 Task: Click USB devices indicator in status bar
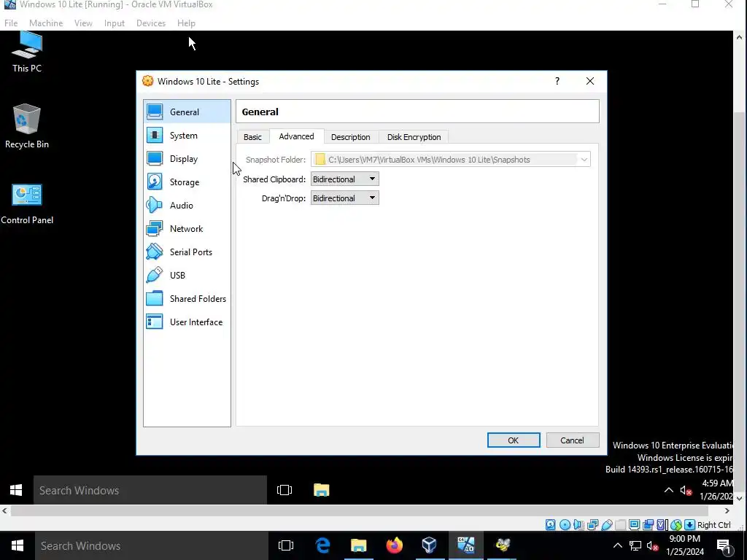point(606,525)
